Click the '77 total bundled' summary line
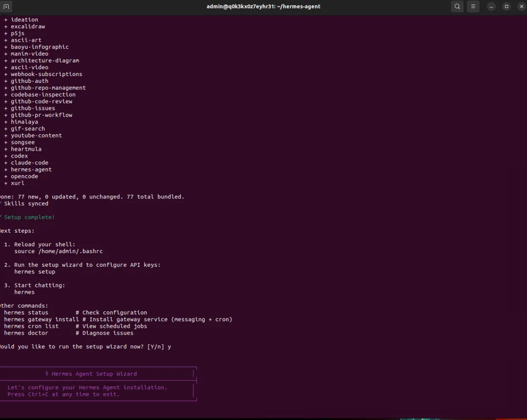 [x=92, y=197]
